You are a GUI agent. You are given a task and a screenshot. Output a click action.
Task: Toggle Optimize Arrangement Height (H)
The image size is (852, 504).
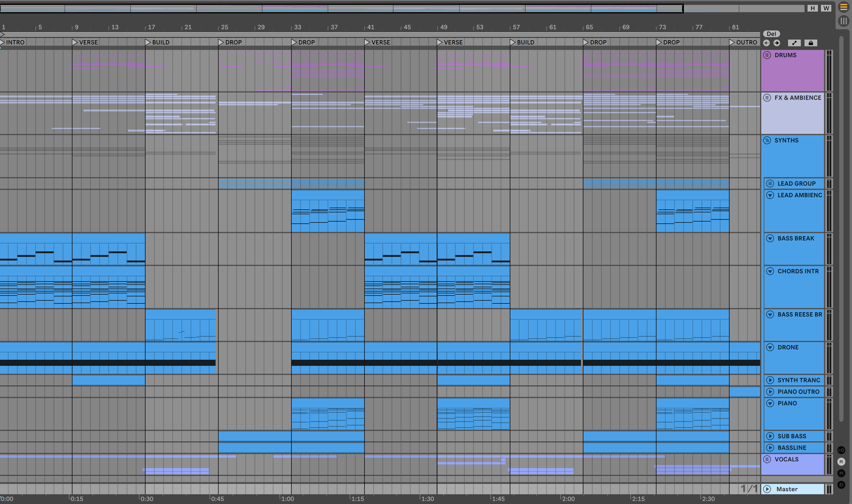[813, 8]
